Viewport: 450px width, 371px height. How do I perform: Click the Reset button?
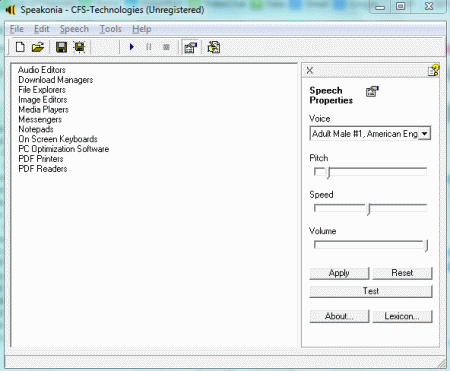coord(402,273)
